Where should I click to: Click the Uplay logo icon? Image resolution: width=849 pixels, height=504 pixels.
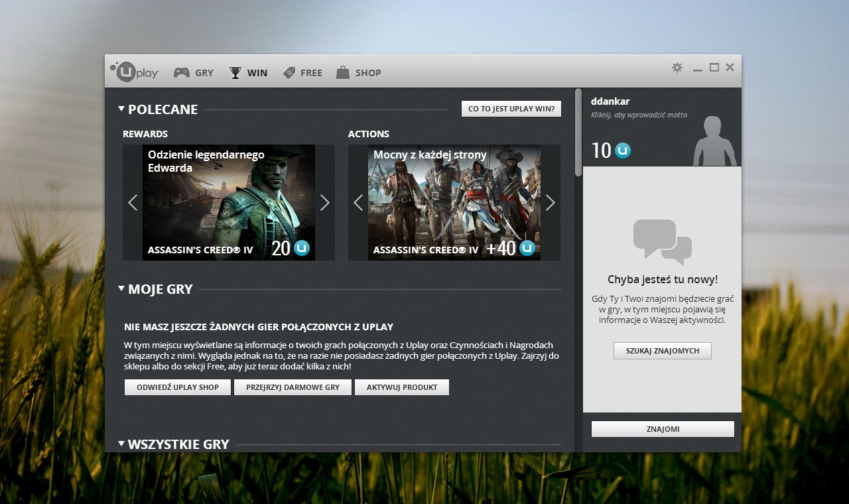pyautogui.click(x=135, y=72)
